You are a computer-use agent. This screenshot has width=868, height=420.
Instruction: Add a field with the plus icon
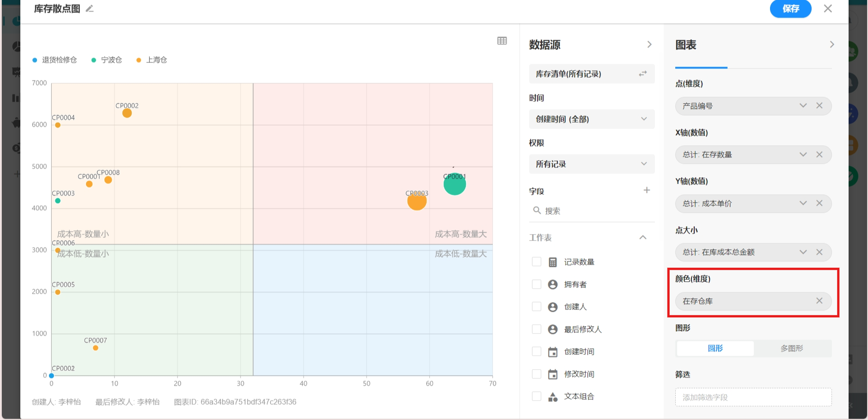pos(647,191)
